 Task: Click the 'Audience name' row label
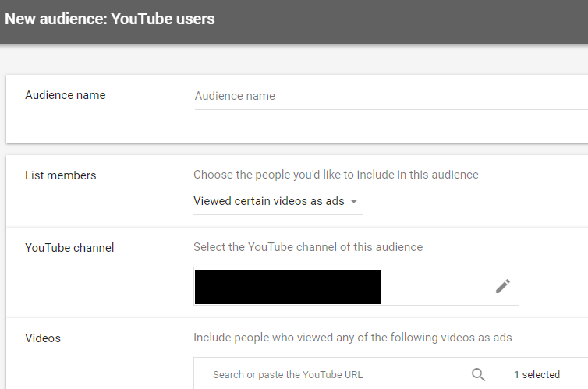66,95
